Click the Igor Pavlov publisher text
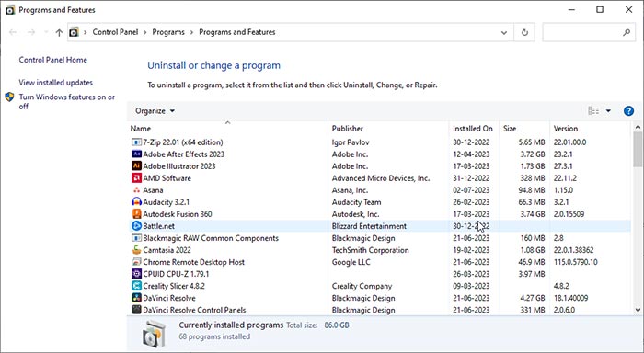 [x=351, y=142]
